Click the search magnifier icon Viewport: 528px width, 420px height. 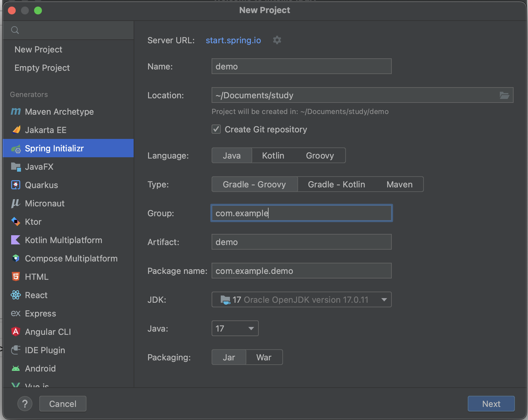[x=15, y=30]
